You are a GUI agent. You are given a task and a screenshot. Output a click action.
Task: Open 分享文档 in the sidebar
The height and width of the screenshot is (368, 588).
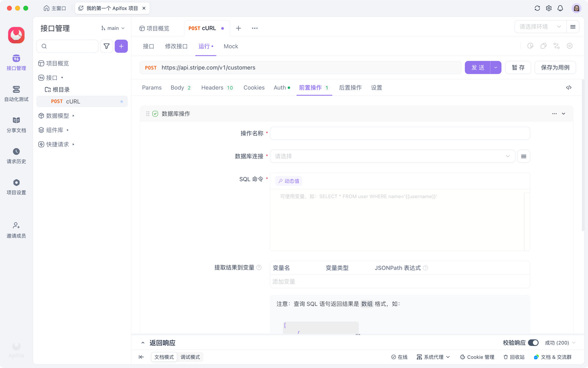[x=16, y=125]
